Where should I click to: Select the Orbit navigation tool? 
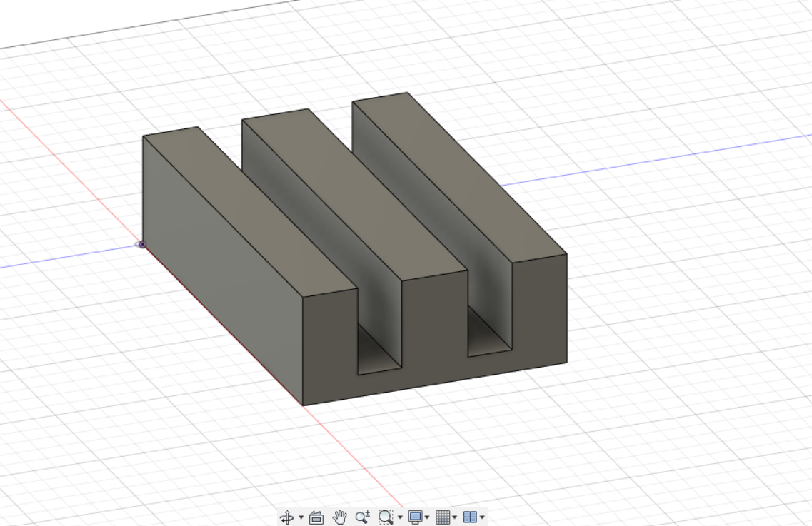point(286,516)
